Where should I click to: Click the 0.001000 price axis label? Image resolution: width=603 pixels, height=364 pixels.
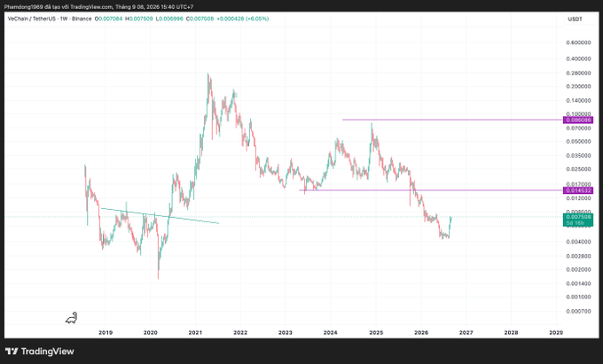pos(578,297)
